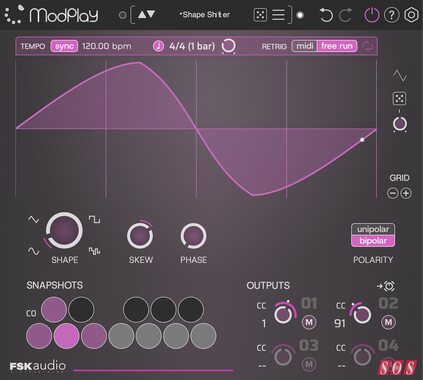Randomize preset with top dice icon
The height and width of the screenshot is (380, 423).
260,15
